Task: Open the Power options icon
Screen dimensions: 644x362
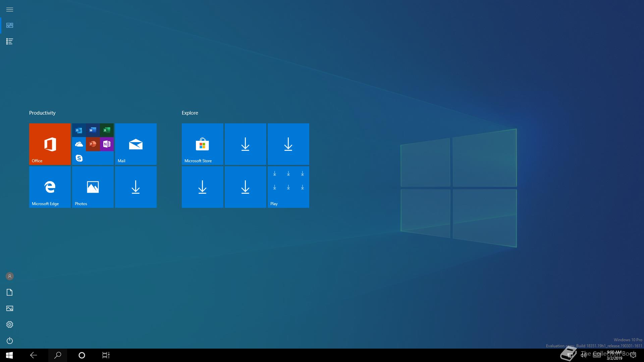Action: (x=10, y=341)
